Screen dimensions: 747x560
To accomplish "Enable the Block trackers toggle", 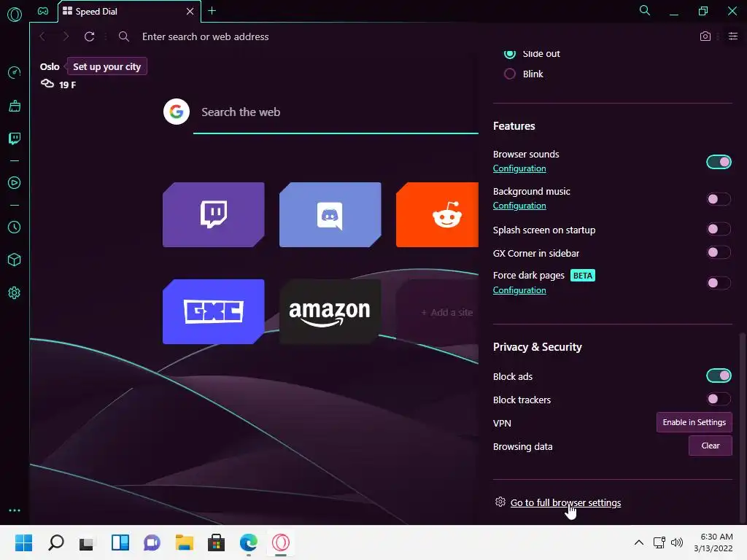I will [719, 399].
